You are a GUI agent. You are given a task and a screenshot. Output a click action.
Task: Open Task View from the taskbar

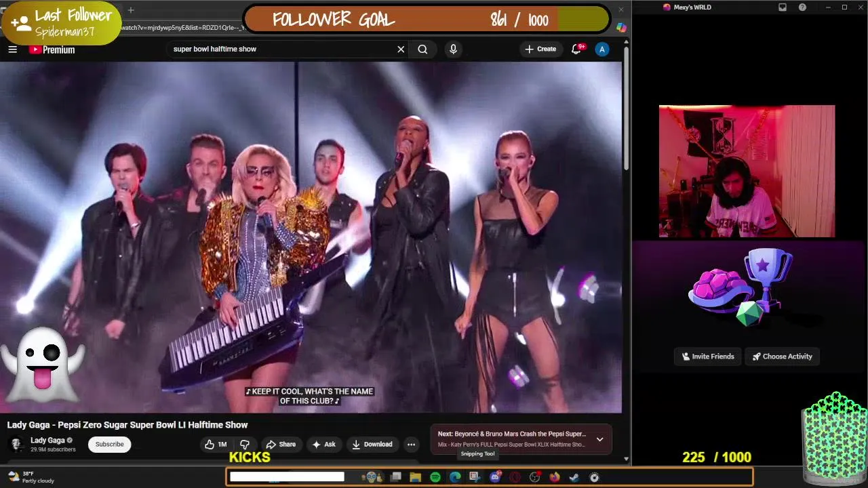pos(395,477)
